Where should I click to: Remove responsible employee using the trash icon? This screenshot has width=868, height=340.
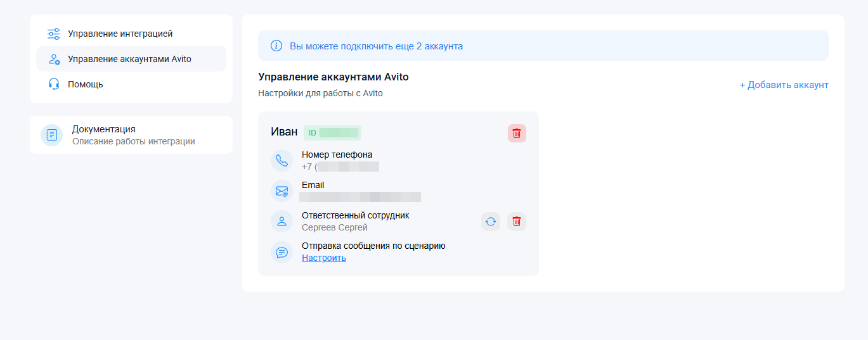pos(517,221)
